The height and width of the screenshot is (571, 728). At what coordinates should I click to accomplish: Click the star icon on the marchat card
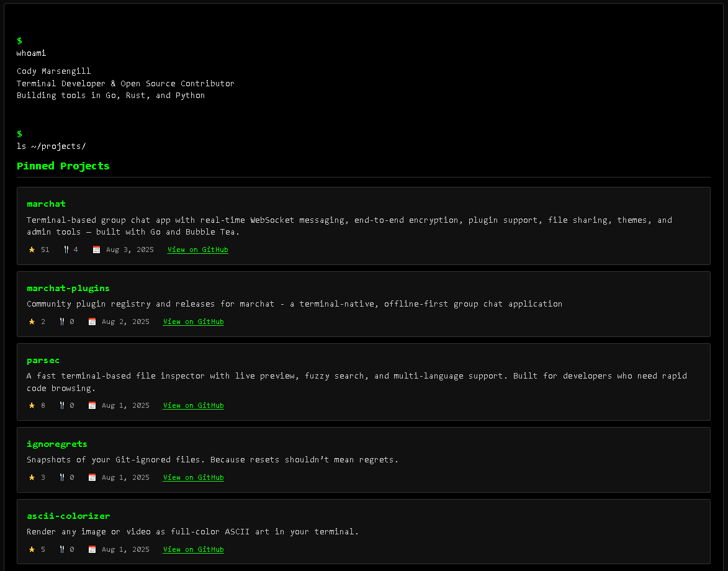pyautogui.click(x=32, y=250)
